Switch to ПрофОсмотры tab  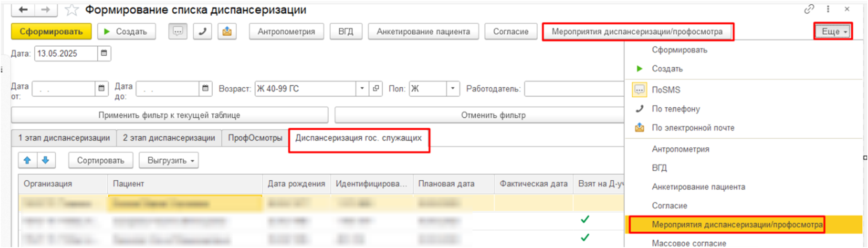[255, 138]
